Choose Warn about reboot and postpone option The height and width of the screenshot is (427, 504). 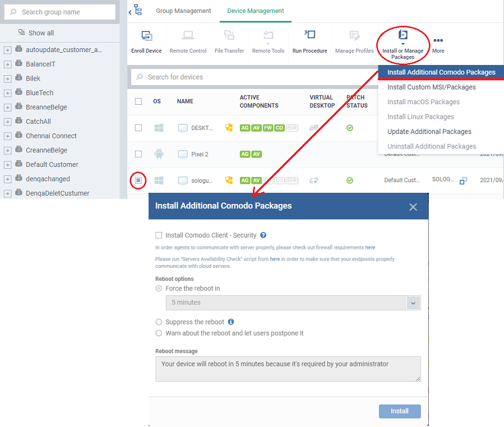pos(159,333)
